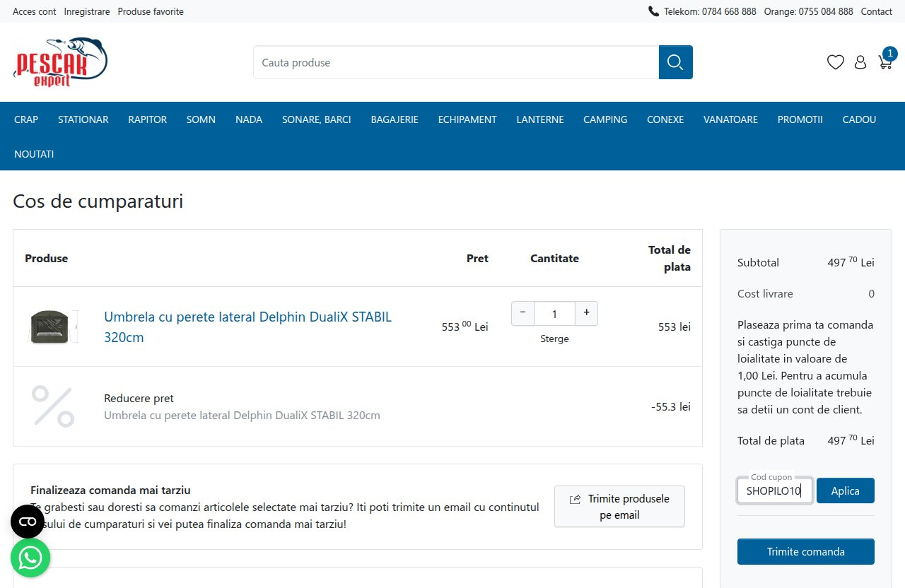Open the shopping cart icon
905x588 pixels.
click(x=886, y=60)
